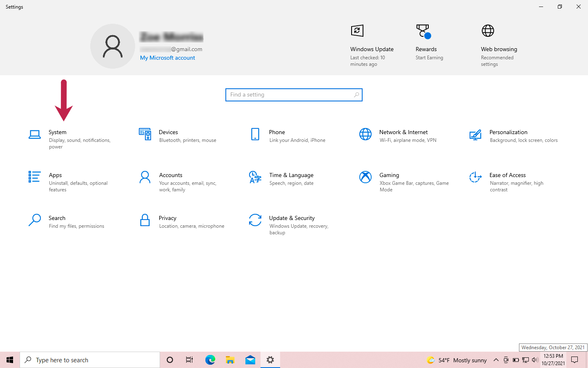Open the System laptop icon
Screen dimensions: 588x368
(35, 134)
